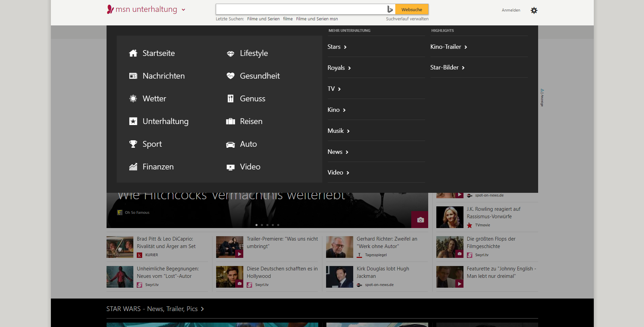644x327 pixels.
Task: Expand the Kino-Trailer highlight chevron
Action: [x=466, y=47]
